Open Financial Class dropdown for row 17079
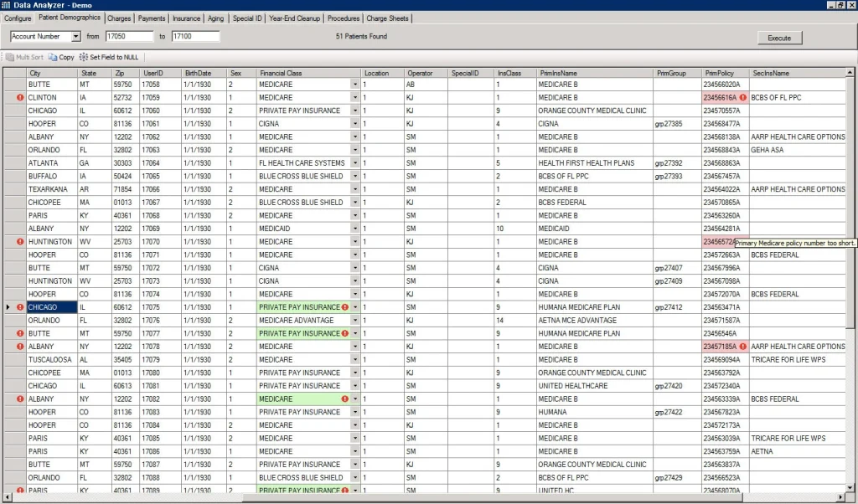Viewport: 858px width, 504px height. 355,360
